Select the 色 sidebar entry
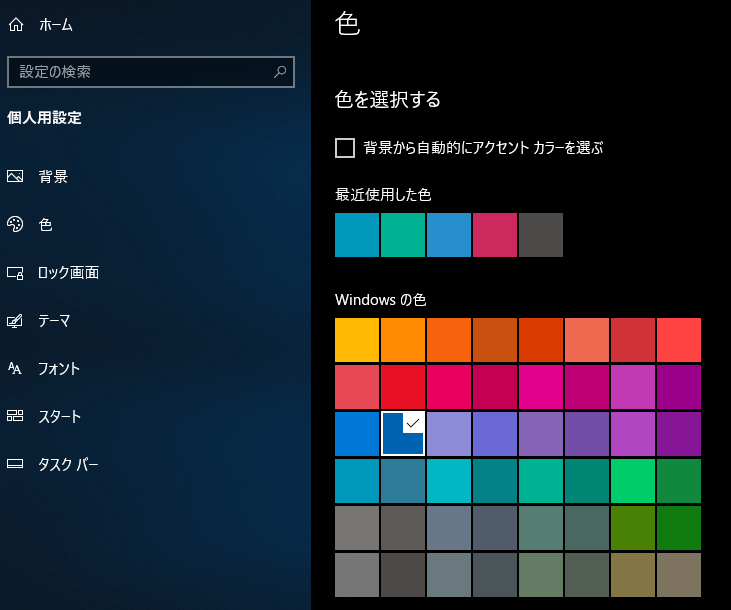Image resolution: width=731 pixels, height=610 pixels. pos(45,225)
